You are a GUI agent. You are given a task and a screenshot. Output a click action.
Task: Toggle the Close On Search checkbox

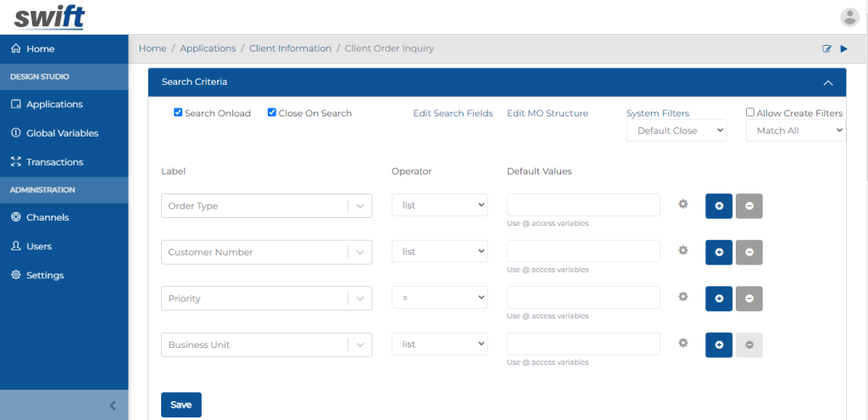(272, 113)
